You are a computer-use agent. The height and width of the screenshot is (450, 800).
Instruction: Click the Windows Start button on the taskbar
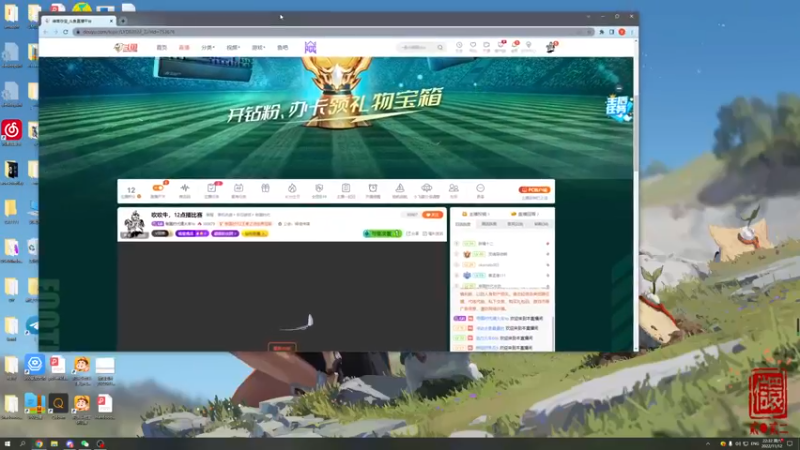[7, 444]
